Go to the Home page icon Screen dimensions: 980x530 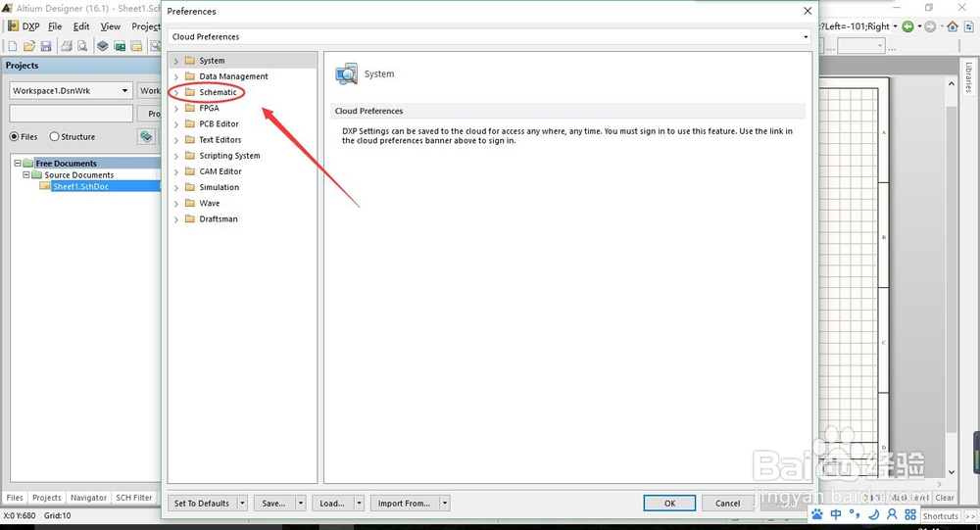(953, 26)
